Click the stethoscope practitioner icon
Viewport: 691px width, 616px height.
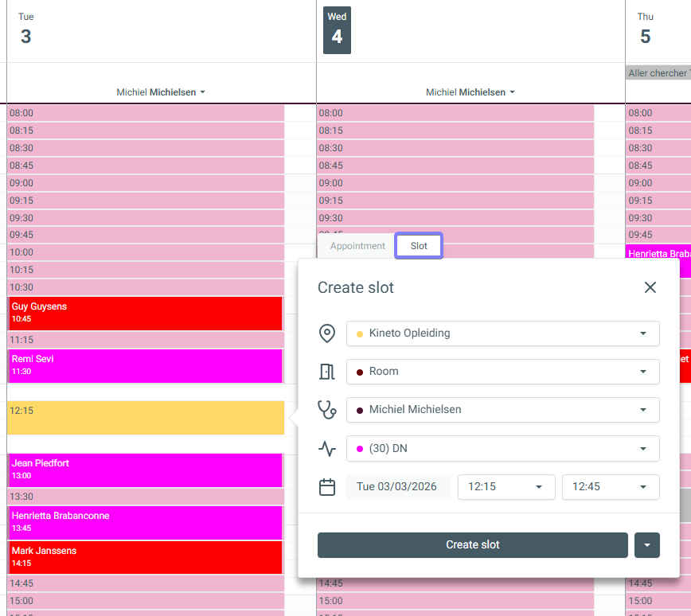pyautogui.click(x=326, y=410)
